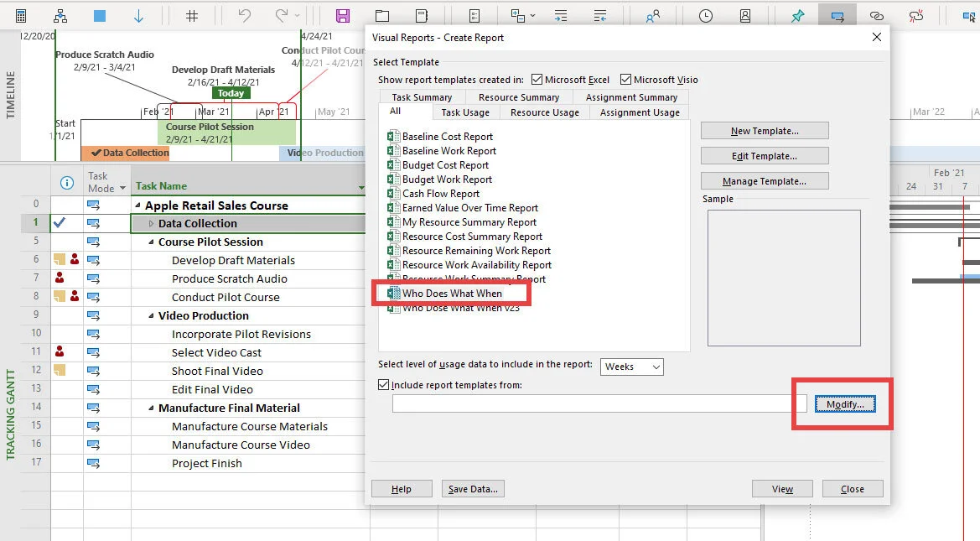Screen dimensions: 980x541
Task: Switch to the Resource Summary tab
Action: 519,97
